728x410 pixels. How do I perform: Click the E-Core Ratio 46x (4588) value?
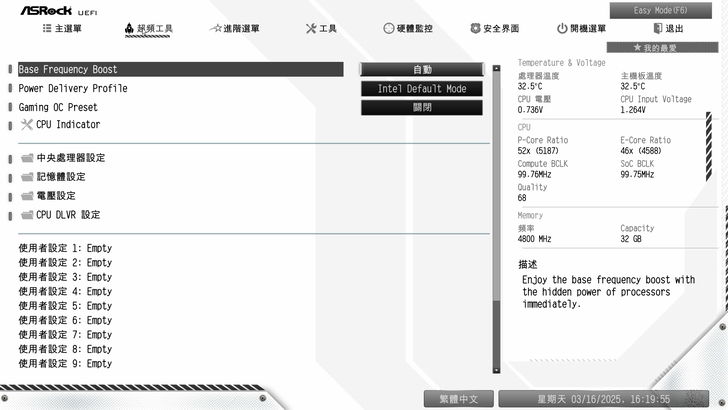[641, 151]
